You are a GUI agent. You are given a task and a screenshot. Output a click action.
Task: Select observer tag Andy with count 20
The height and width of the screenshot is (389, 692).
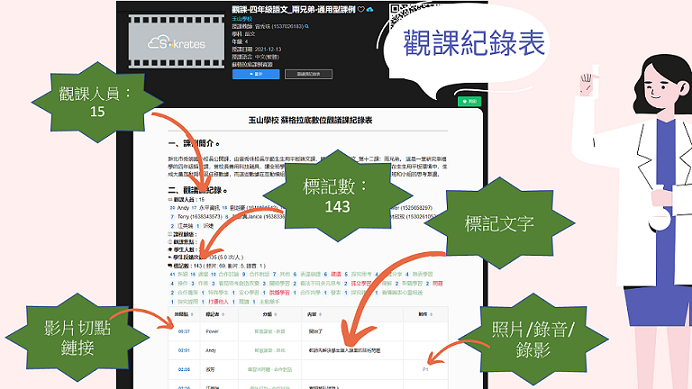[180, 208]
